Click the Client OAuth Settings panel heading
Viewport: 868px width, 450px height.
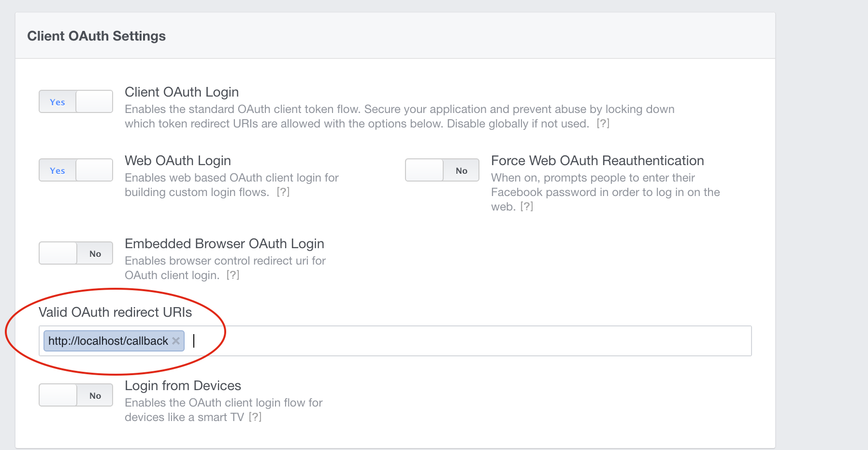[96, 36]
